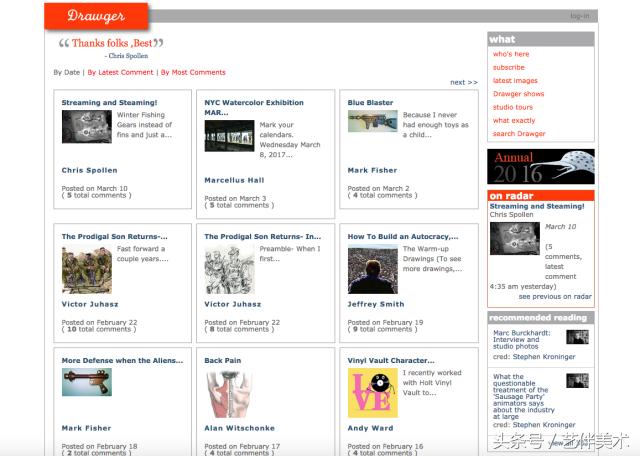Open Stephen Kroninger cred link under Burckhardt
This screenshot has height=456, width=640.
[544, 357]
